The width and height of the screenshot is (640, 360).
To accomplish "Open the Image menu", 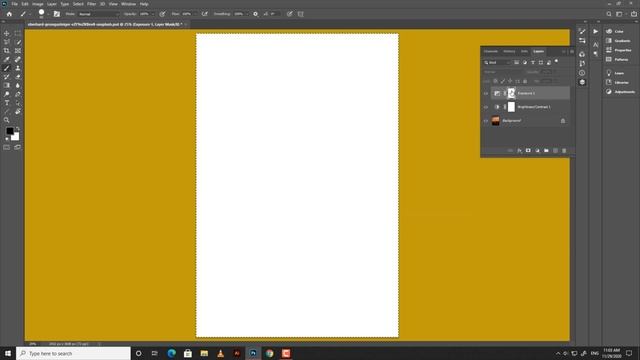I will [38, 4].
